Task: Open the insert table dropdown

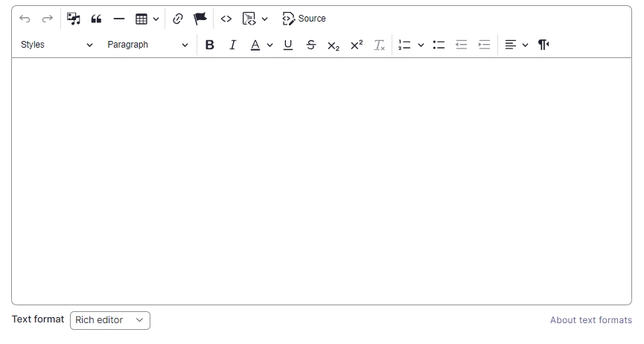Action: (147, 19)
